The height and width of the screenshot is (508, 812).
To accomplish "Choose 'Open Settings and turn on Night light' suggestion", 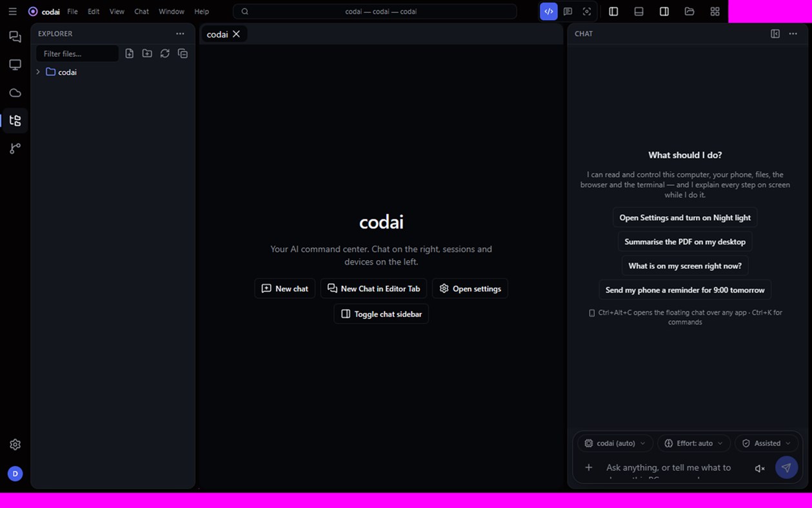I will point(685,218).
